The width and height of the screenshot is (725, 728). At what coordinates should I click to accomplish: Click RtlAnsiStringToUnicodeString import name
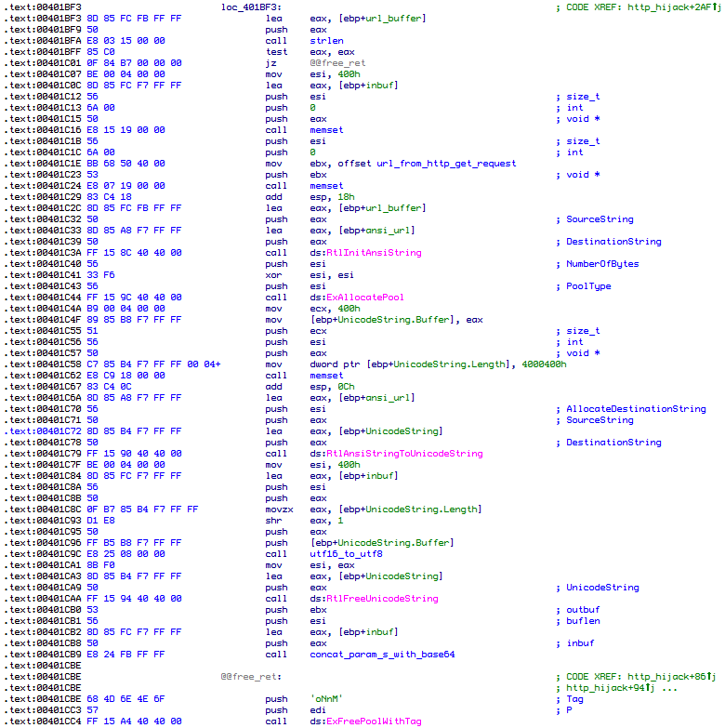[x=404, y=453]
